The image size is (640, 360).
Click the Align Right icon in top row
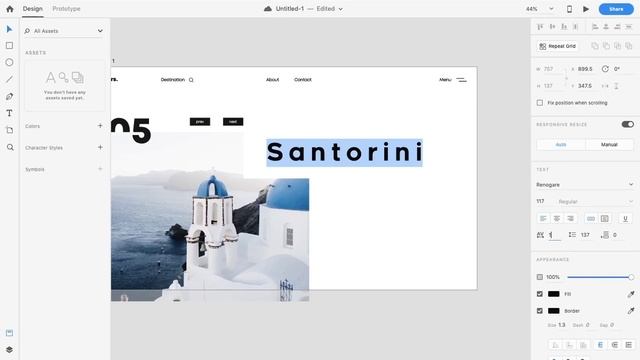(x=618, y=27)
